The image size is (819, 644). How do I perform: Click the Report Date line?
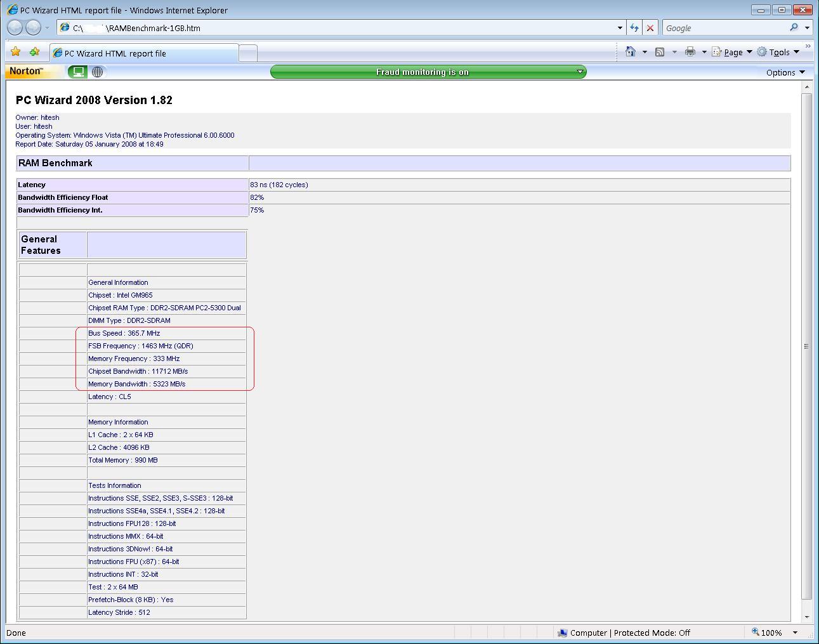click(x=89, y=144)
